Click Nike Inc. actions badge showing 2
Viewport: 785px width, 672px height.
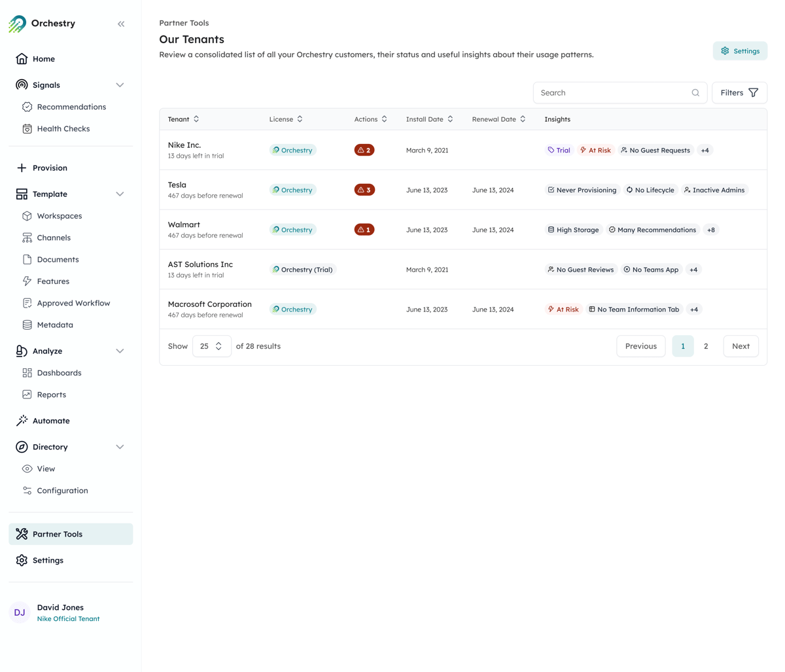(x=364, y=150)
